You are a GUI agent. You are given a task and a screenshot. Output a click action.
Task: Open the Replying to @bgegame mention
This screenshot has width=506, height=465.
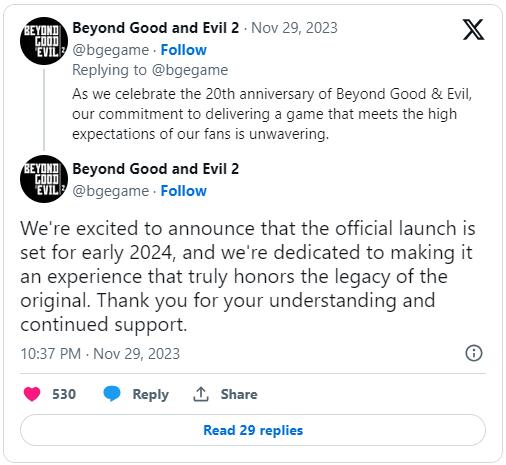[190, 70]
